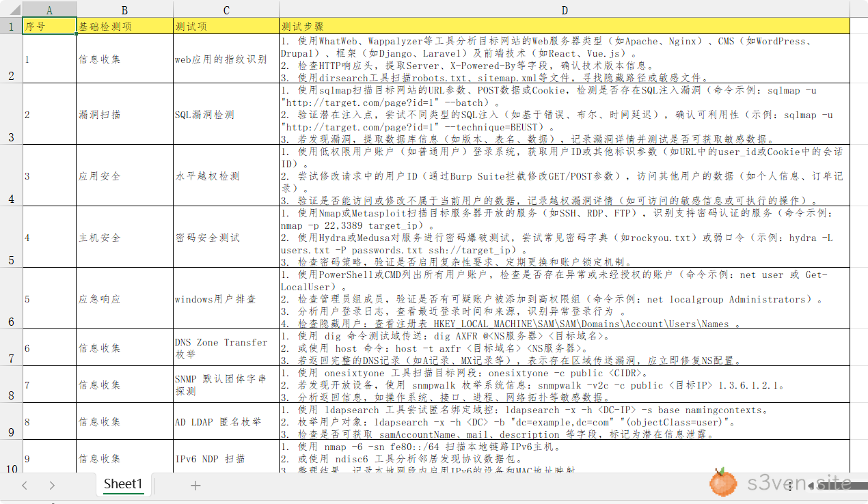Click the steps cell with sqlmap commands
Viewport: 868px width, 504px height.
(565, 114)
